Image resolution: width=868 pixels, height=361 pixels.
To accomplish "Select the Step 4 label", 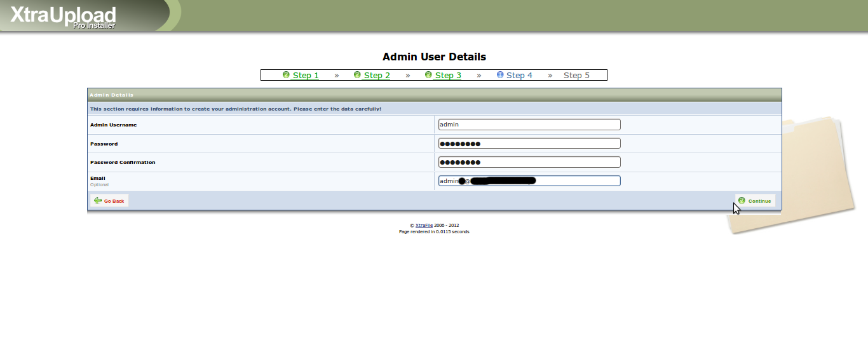I will coord(519,75).
